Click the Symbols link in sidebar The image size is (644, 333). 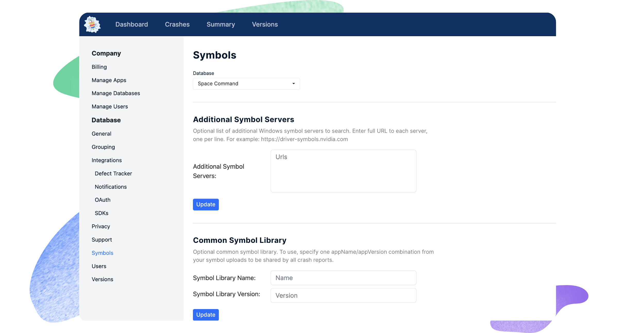pos(102,253)
